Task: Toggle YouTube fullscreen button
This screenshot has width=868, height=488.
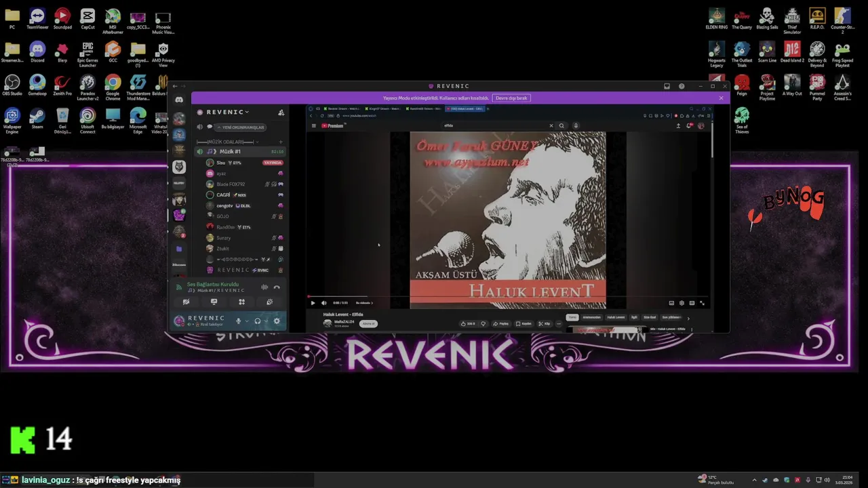Action: (702, 303)
